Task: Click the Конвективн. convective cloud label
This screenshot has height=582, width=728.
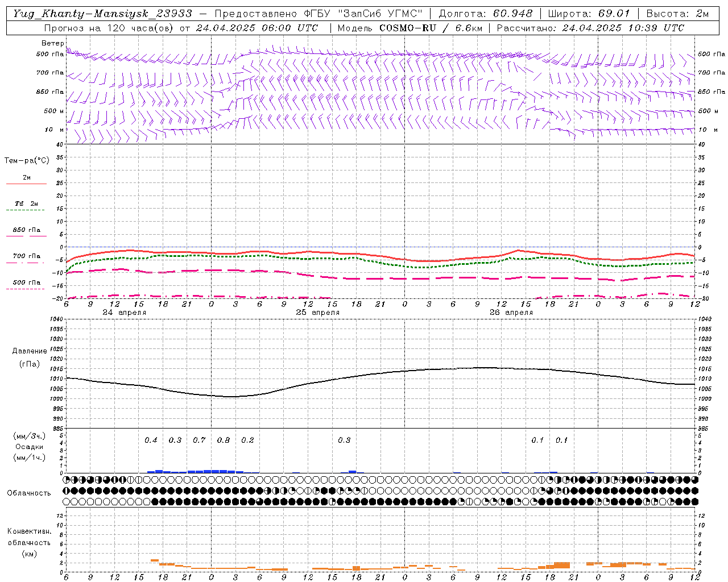Action: [29, 531]
